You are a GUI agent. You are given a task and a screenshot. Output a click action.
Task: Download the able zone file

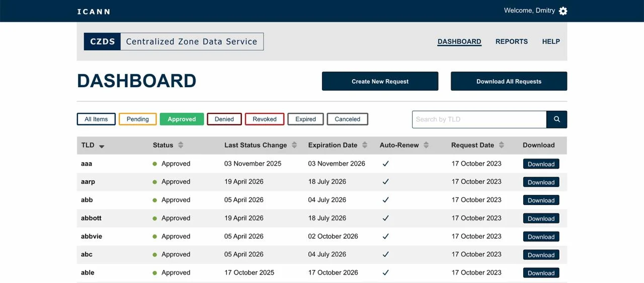coord(541,273)
